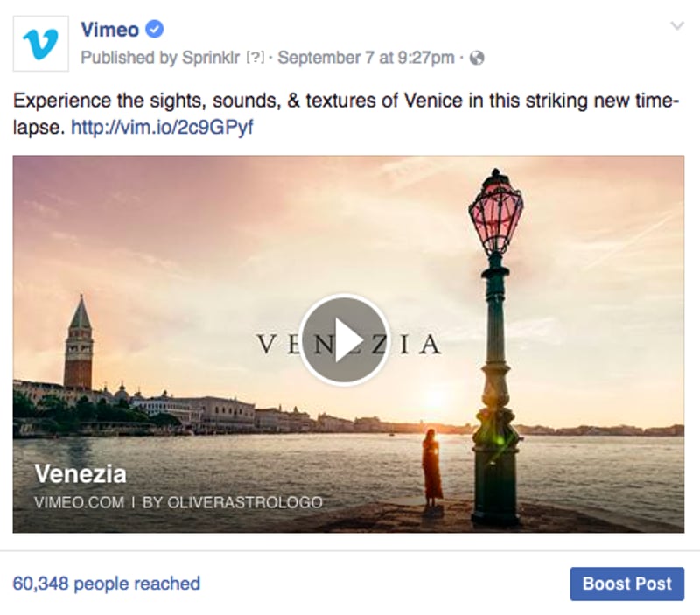The image size is (700, 615).
Task: Click the globe public audience icon
Action: pos(477,59)
